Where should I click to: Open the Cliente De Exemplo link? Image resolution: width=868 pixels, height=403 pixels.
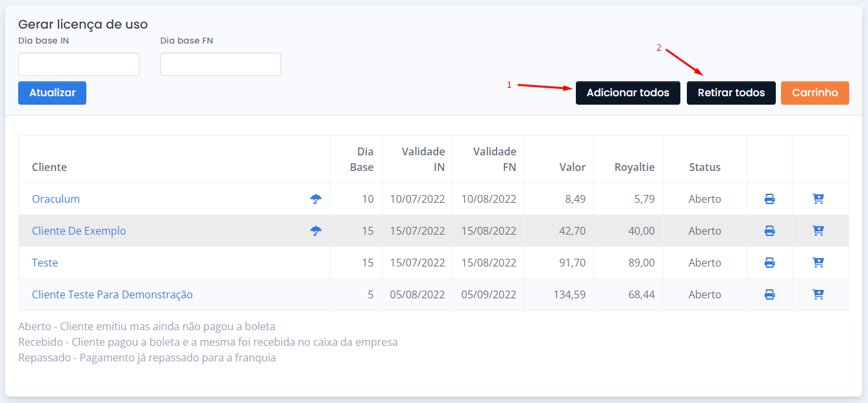coord(79,231)
